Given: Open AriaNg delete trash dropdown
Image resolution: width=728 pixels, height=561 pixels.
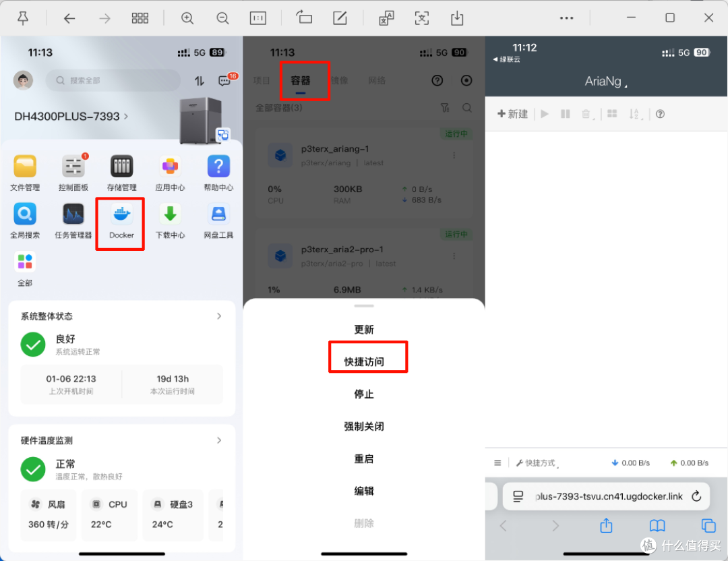Looking at the screenshot, I should pyautogui.click(x=587, y=114).
